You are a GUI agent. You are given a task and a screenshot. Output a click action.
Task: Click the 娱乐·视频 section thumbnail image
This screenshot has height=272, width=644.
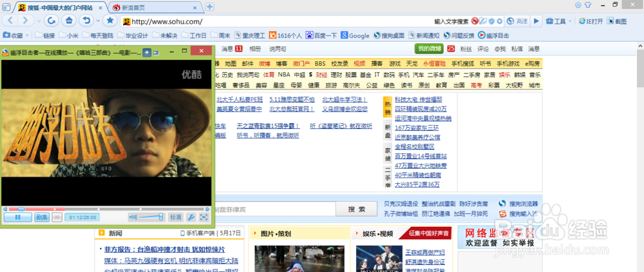point(379,258)
